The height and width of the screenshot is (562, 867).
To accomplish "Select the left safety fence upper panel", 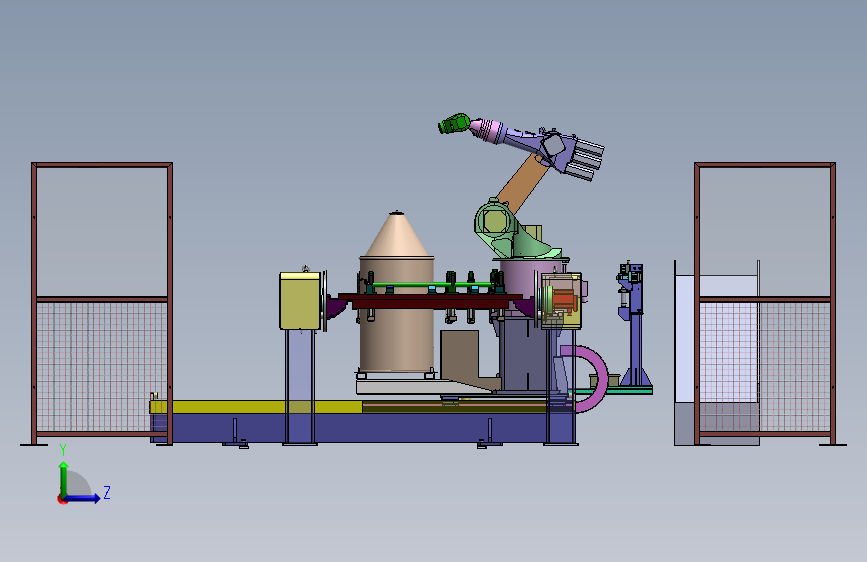I will click(x=102, y=231).
